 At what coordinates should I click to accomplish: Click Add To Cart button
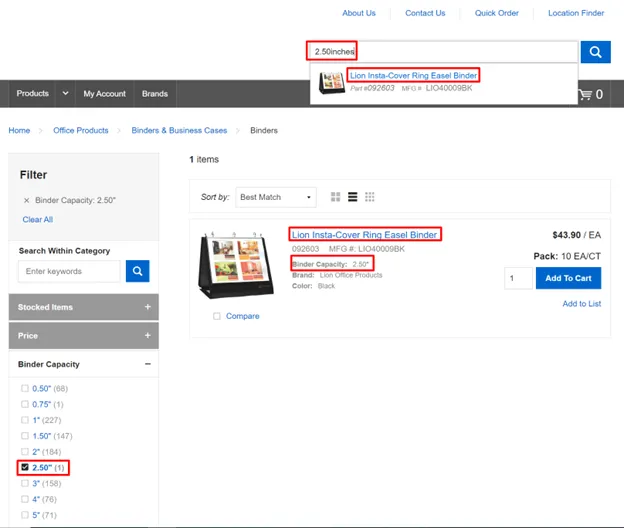[568, 278]
